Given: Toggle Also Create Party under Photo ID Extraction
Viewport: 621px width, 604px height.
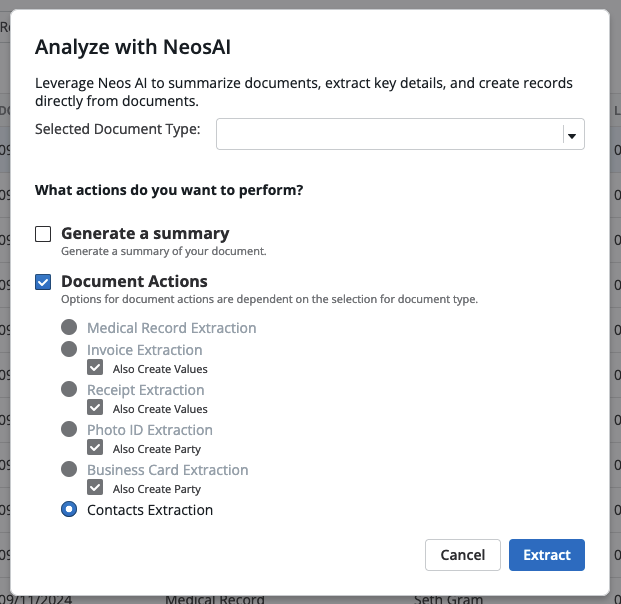Looking at the screenshot, I should click(x=95, y=448).
